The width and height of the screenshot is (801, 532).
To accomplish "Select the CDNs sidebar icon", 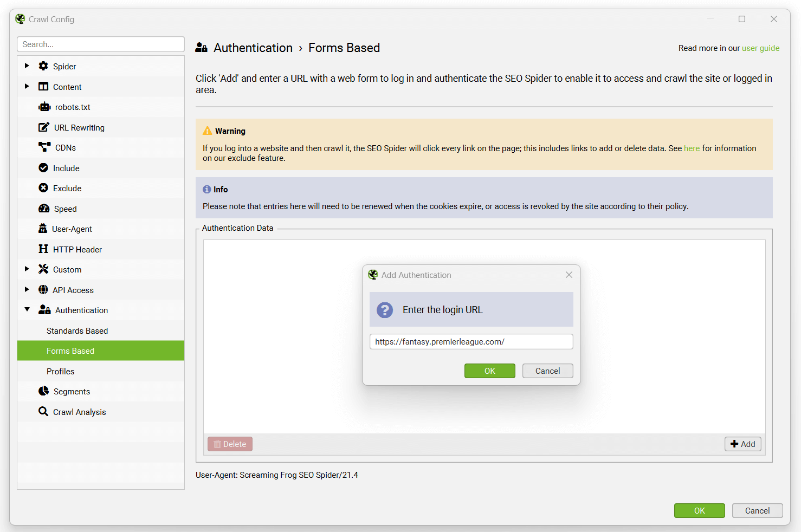I will [44, 147].
